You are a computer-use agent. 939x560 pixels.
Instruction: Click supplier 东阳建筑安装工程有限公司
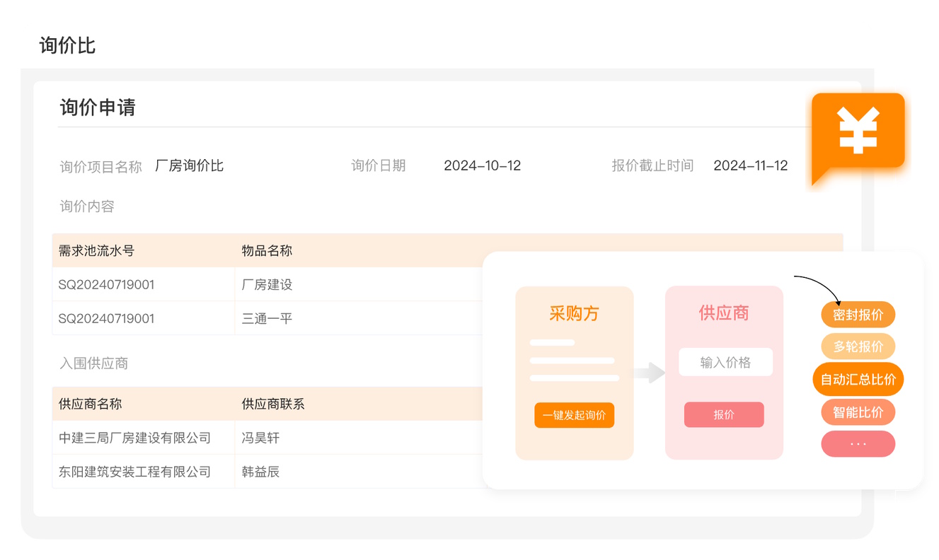pyautogui.click(x=134, y=472)
